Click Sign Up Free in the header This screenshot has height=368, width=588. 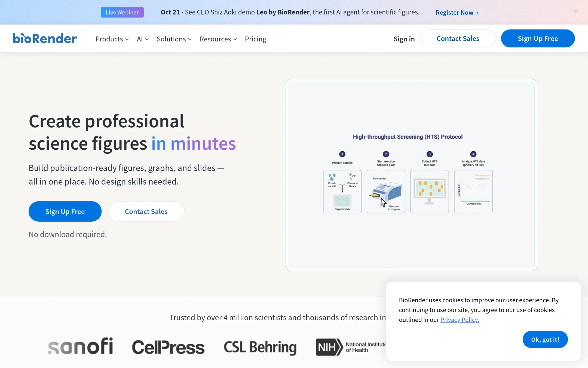click(538, 38)
